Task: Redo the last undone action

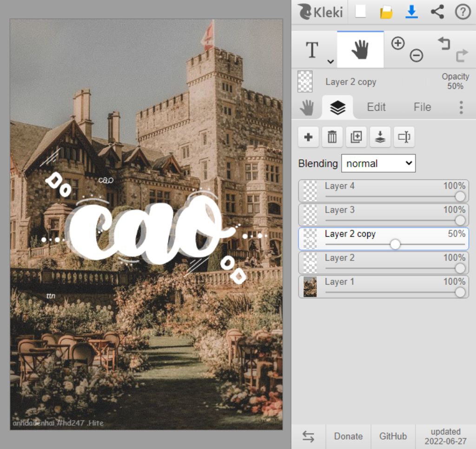Action: [462, 55]
